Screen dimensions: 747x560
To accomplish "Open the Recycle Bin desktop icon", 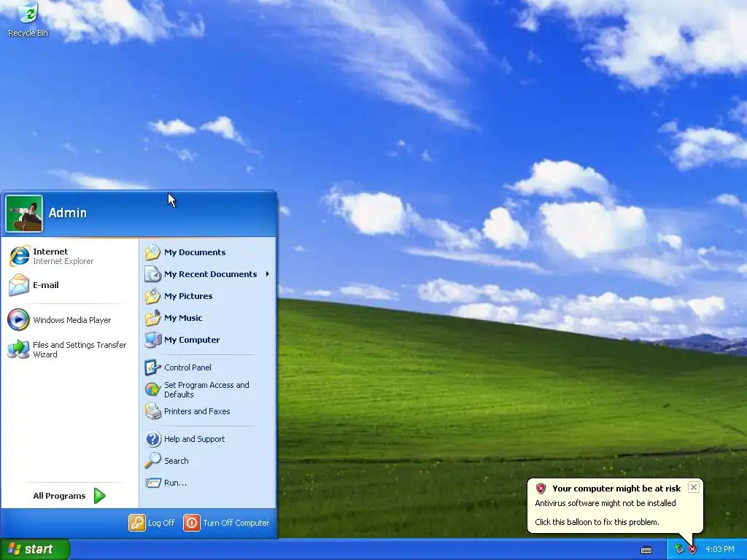I will pyautogui.click(x=28, y=20).
